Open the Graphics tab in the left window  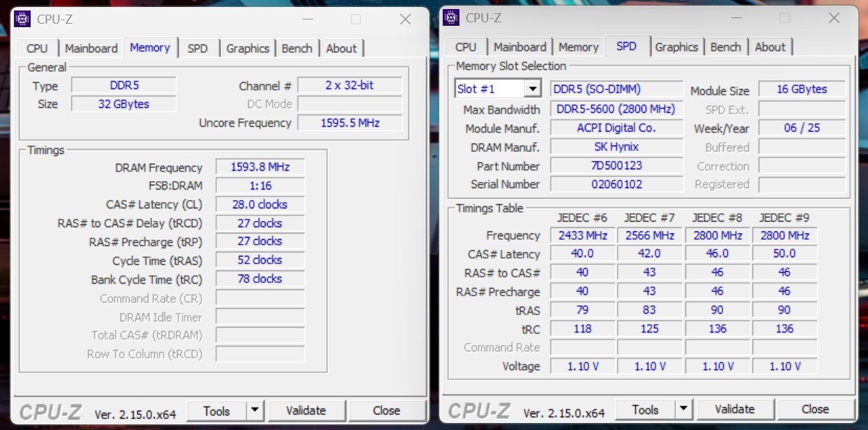(x=248, y=48)
